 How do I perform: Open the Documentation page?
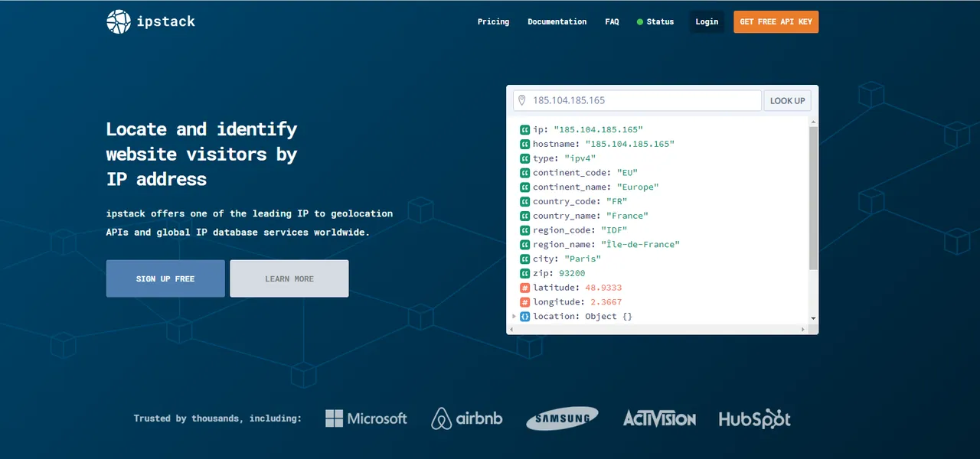557,21
